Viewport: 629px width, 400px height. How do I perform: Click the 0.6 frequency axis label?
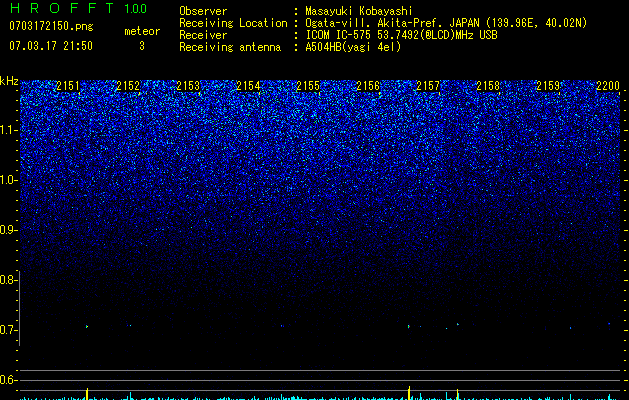click(9, 380)
